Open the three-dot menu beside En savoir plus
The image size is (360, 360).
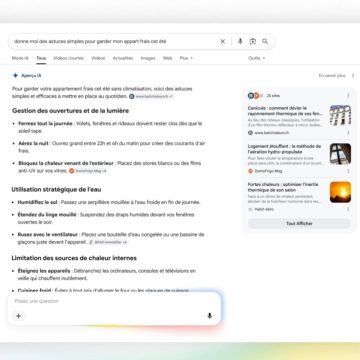pos(353,76)
